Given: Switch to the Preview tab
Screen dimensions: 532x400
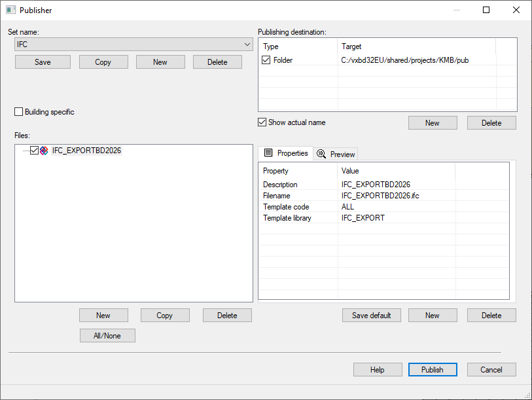Looking at the screenshot, I should click(x=336, y=155).
